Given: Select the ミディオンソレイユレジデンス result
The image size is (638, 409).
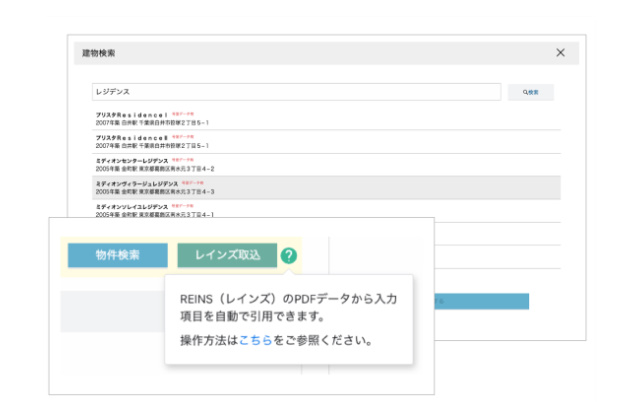Looking at the screenshot, I should 132,208.
